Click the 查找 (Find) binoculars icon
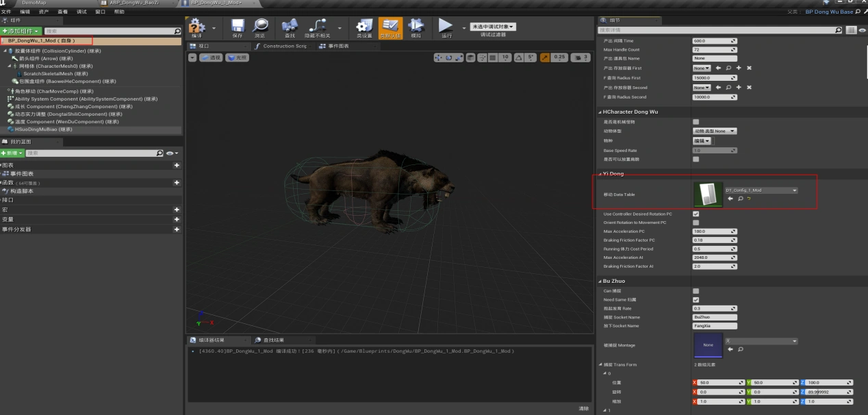Screen dimensions: 868x415 [x=290, y=27]
